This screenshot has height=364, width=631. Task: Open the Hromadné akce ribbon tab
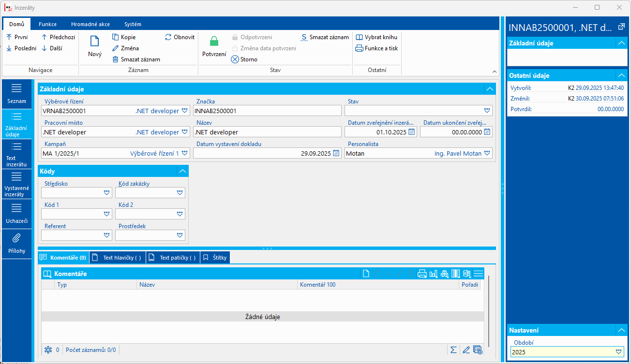pos(90,24)
